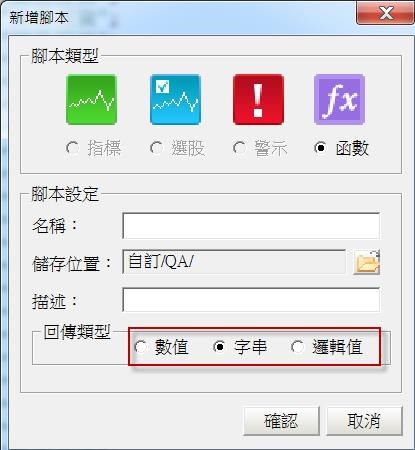
Task: Click the green 指標 indicator chart icon
Action: click(x=91, y=100)
